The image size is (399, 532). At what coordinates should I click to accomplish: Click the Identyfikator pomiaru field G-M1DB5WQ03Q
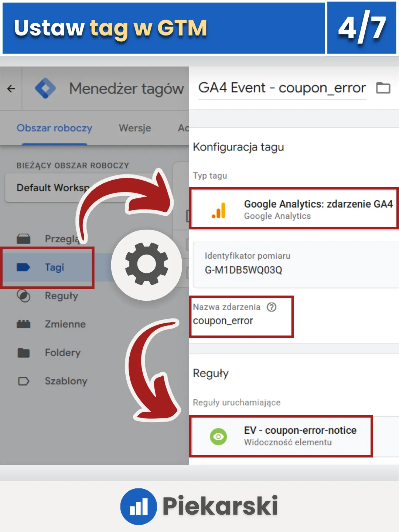[x=296, y=265]
